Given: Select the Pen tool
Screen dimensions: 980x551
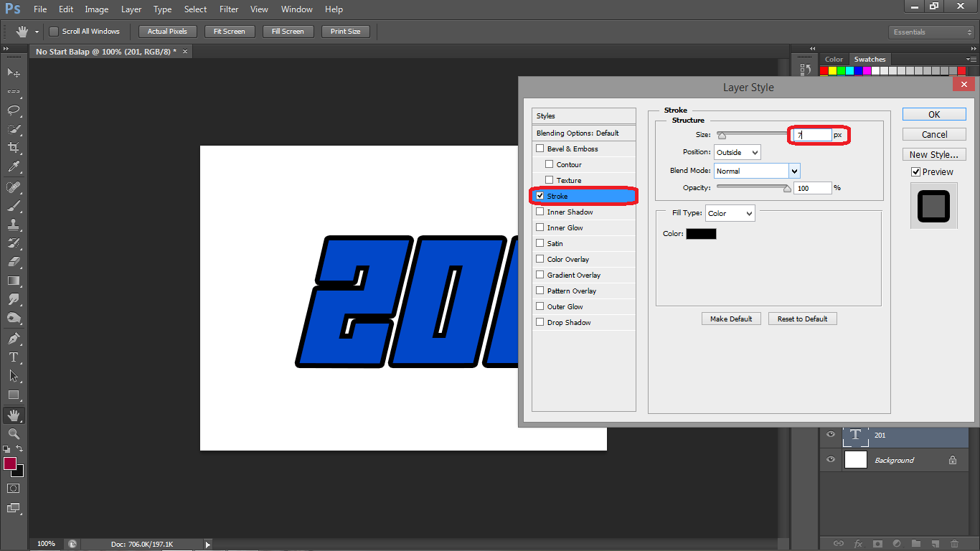Looking at the screenshot, I should pyautogui.click(x=14, y=339).
